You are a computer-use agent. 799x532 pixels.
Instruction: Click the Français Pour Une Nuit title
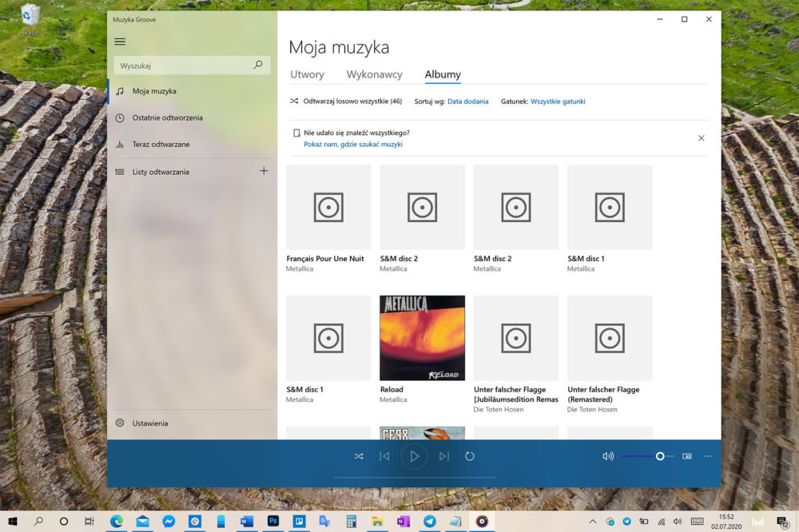325,259
